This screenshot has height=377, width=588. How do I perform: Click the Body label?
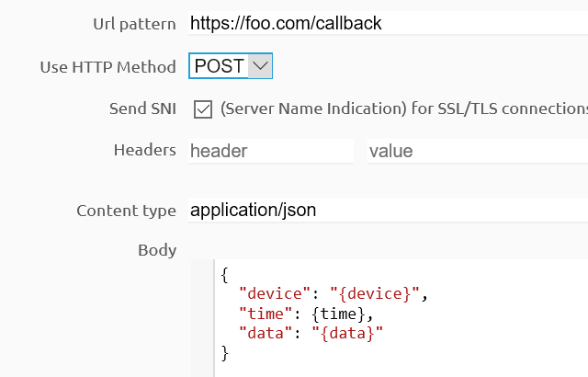[x=157, y=250]
